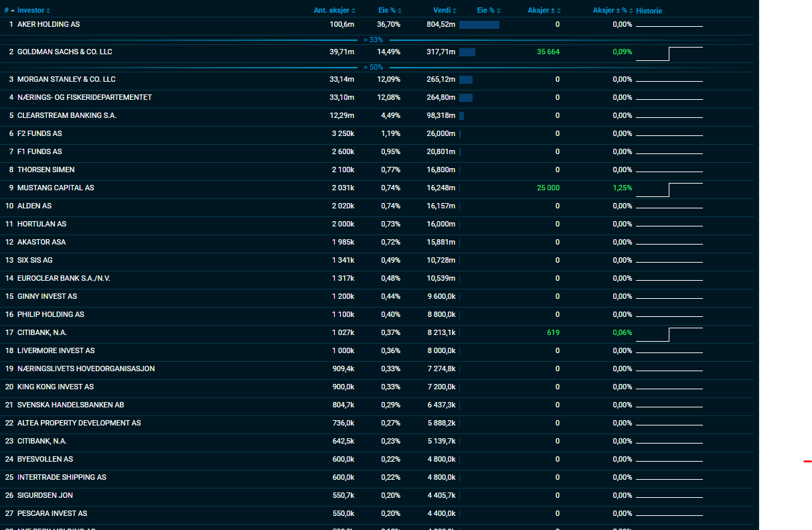Select KING KONG INVEST AS investor
Image resolution: width=812 pixels, height=530 pixels.
click(56, 387)
